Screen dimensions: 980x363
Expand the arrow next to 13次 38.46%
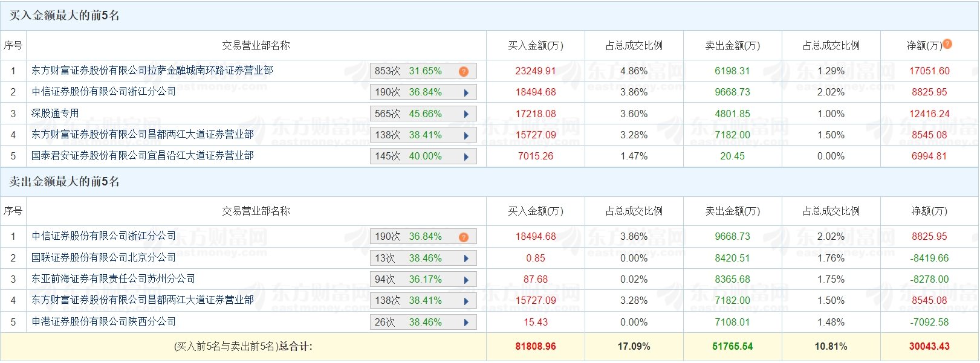pos(466,259)
